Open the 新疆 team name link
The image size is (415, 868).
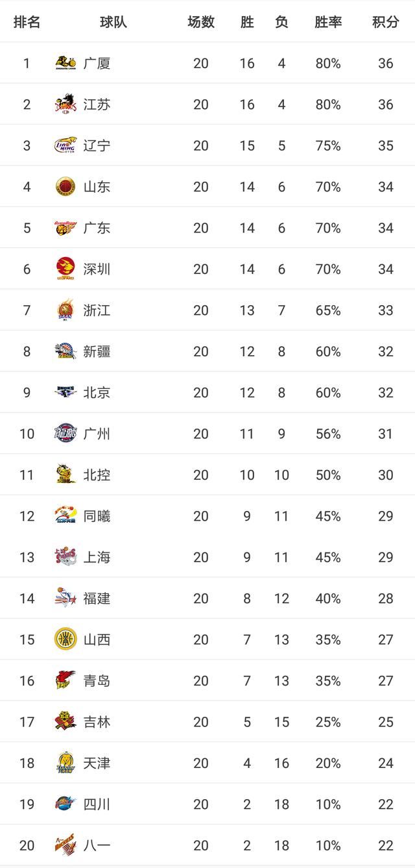(97, 351)
